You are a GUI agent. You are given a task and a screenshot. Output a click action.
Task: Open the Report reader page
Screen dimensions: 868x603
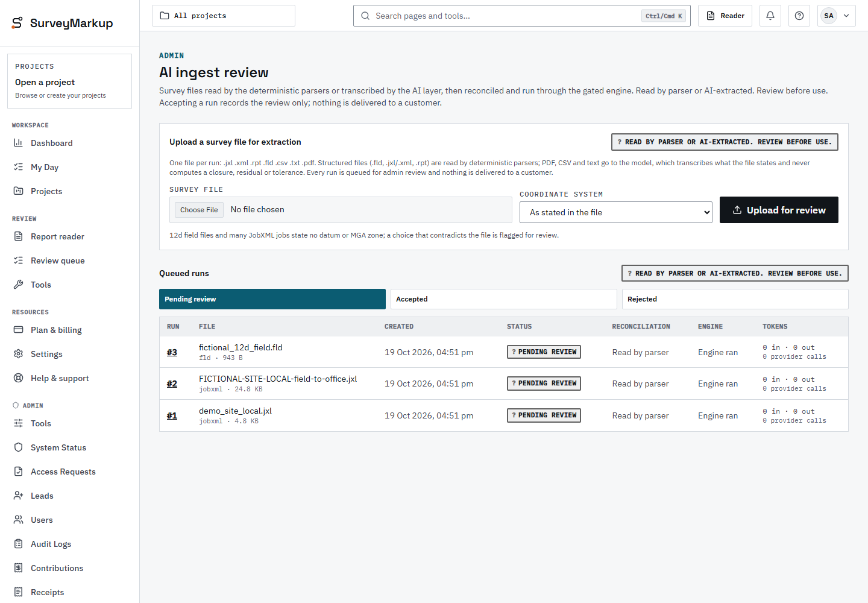[69, 236]
